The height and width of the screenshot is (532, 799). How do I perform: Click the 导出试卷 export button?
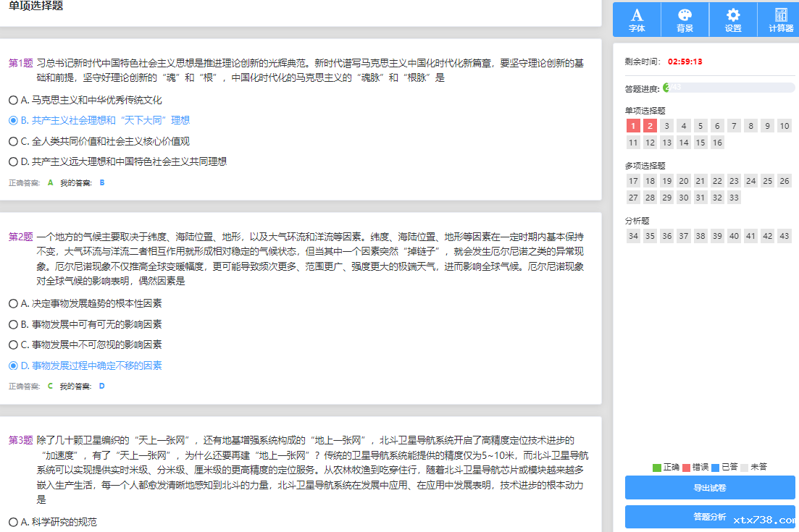click(x=710, y=488)
